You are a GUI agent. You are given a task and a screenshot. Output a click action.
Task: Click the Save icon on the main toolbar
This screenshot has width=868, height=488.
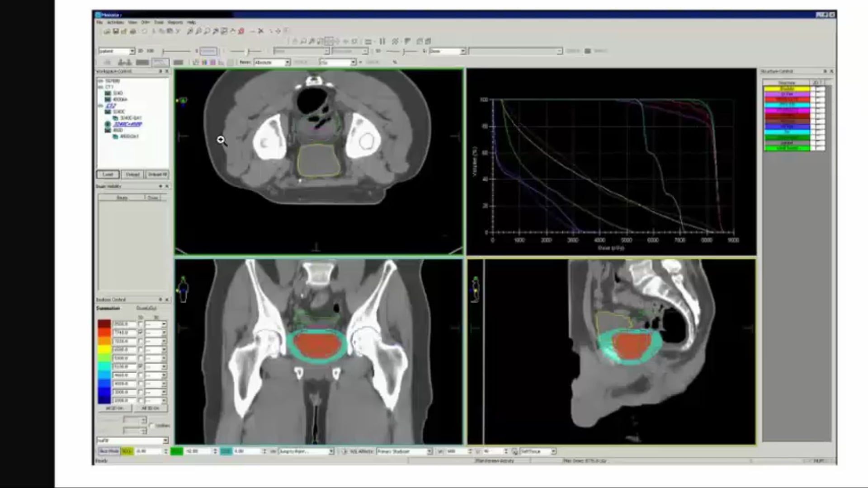[116, 31]
